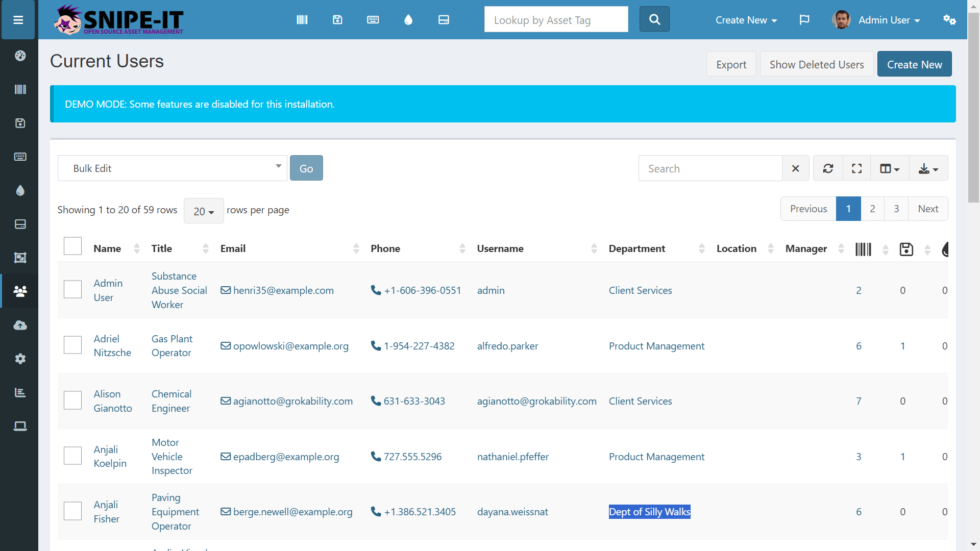Click the Next pagination button

pyautogui.click(x=928, y=209)
